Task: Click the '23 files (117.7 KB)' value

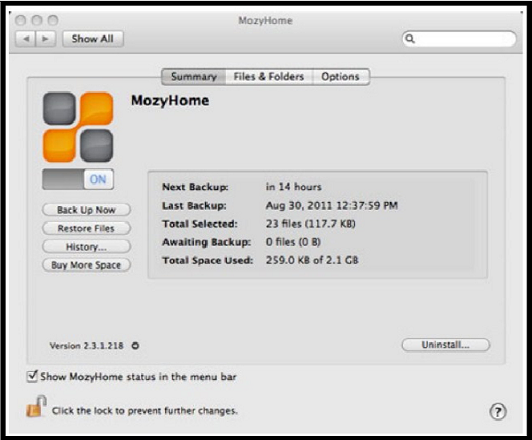Action: coord(310,224)
